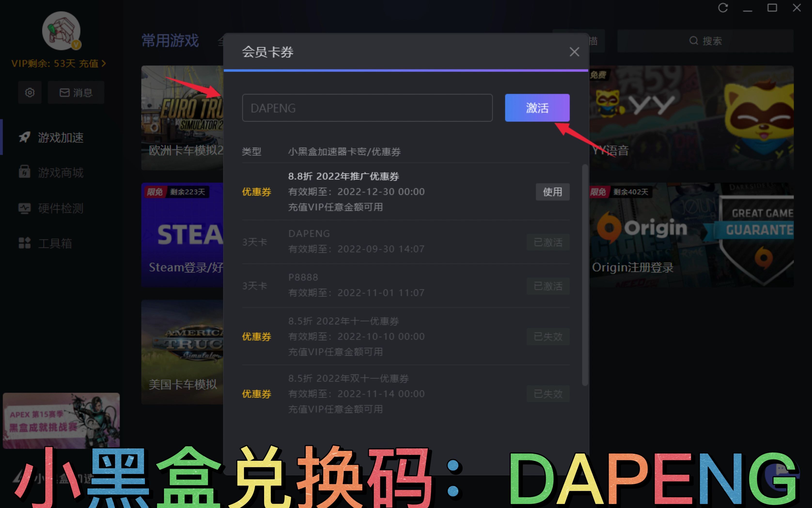Maximize the window
This screenshot has height=508, width=812.
coord(772,8)
